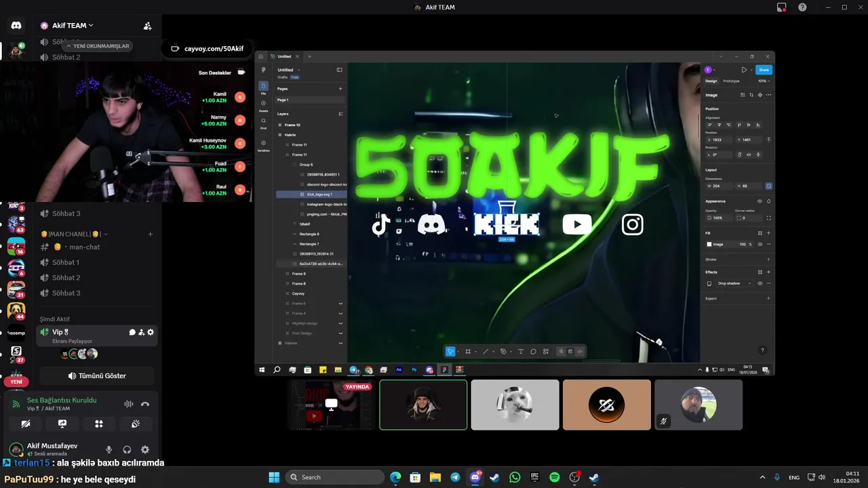The image size is (868, 488).
Task: Select the Text tool in Figma toolbar
Action: (x=521, y=351)
